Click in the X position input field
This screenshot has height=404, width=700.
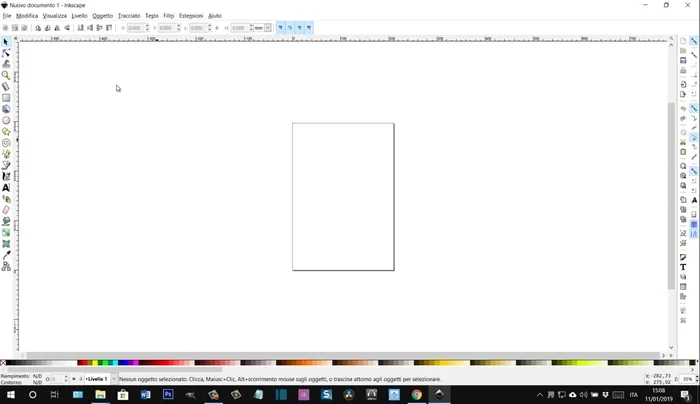click(x=136, y=28)
